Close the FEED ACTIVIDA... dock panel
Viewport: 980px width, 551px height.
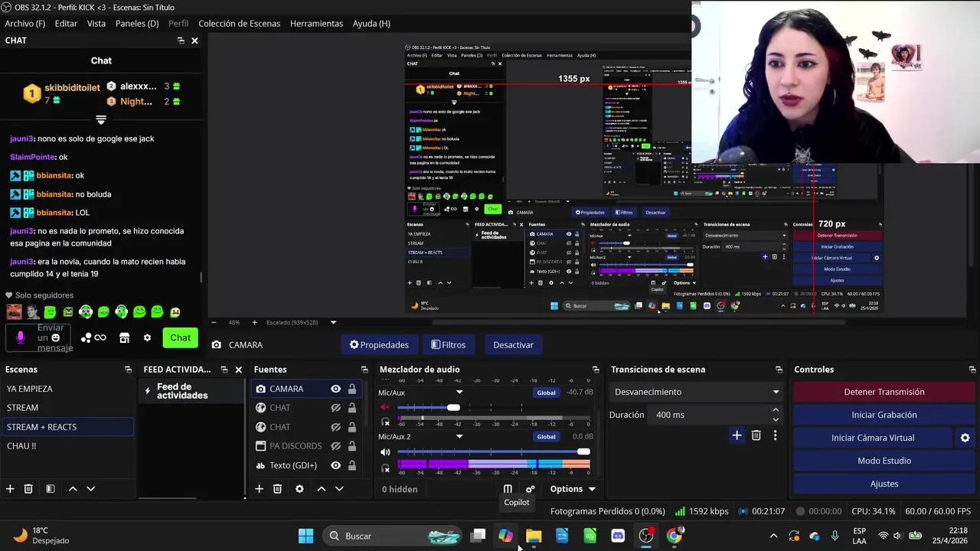pyautogui.click(x=238, y=370)
